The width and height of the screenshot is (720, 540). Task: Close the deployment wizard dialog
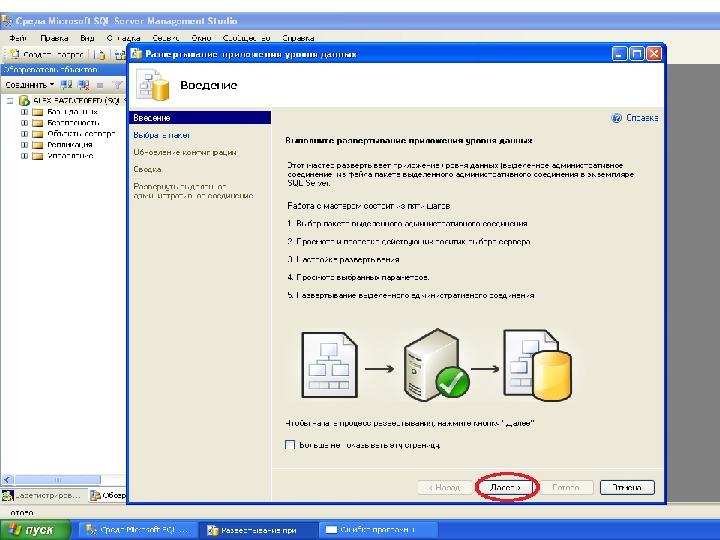654,54
